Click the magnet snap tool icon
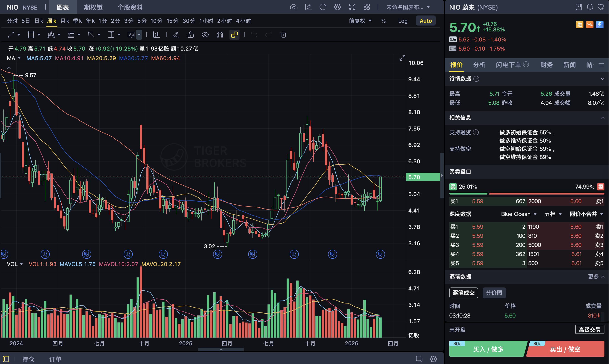Screen dimensions: 609x364 220,35
